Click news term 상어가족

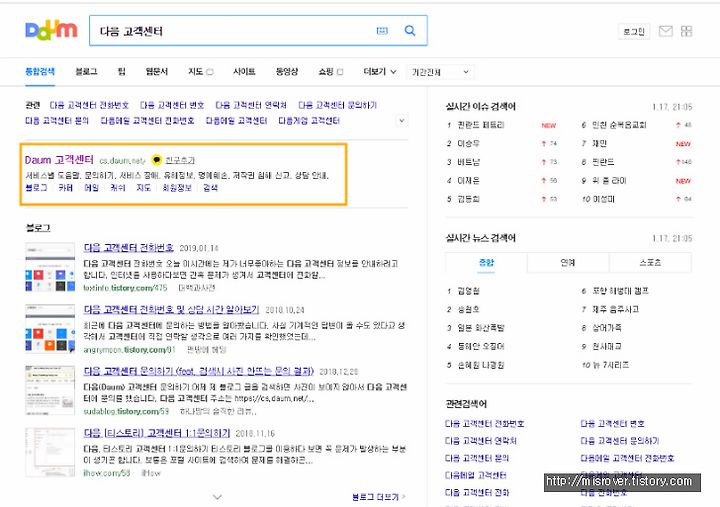(x=607, y=328)
